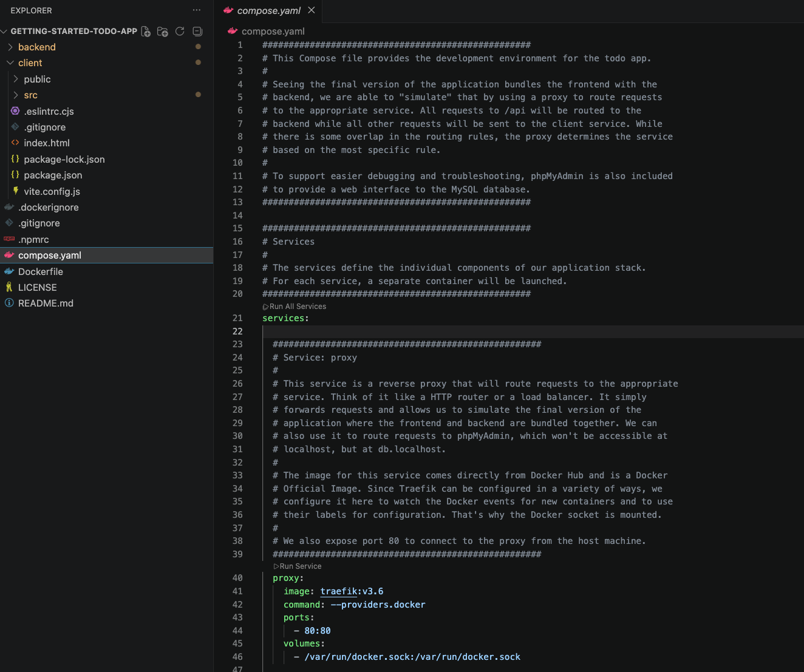Click the info icon beside README.md
Screen dimensions: 804x672
[9, 303]
